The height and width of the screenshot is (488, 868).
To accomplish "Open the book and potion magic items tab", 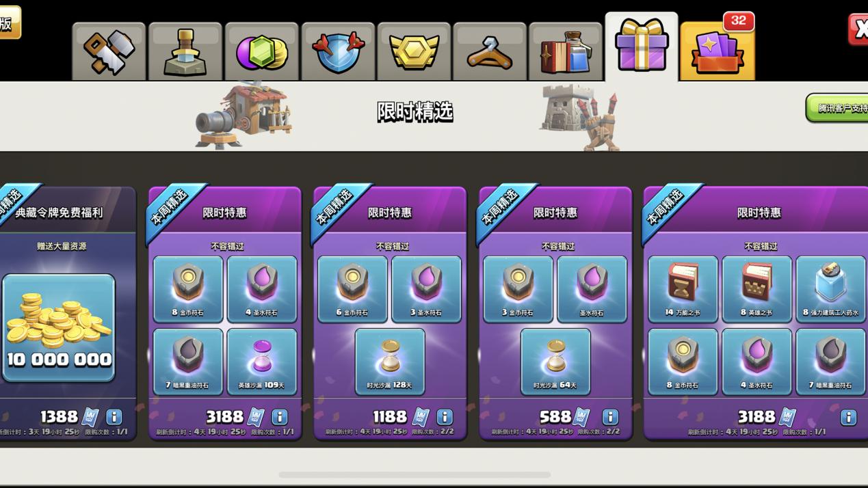I will pos(566,52).
